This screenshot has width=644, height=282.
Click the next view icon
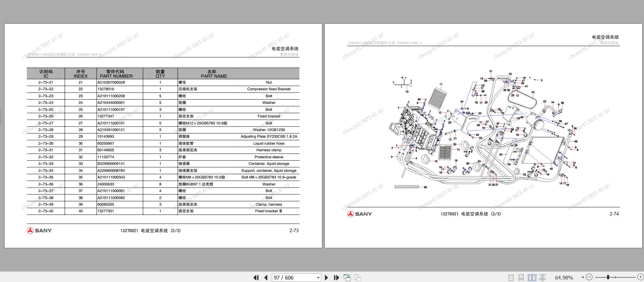[358, 277]
